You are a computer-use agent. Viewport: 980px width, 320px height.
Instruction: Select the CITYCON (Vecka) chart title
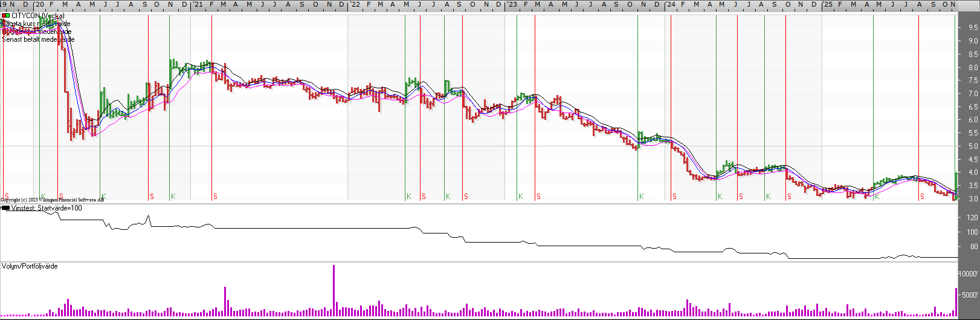(x=37, y=16)
